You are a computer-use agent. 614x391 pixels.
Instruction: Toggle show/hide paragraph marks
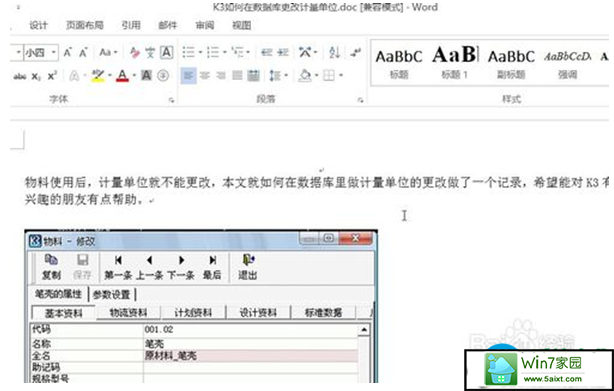[356, 52]
